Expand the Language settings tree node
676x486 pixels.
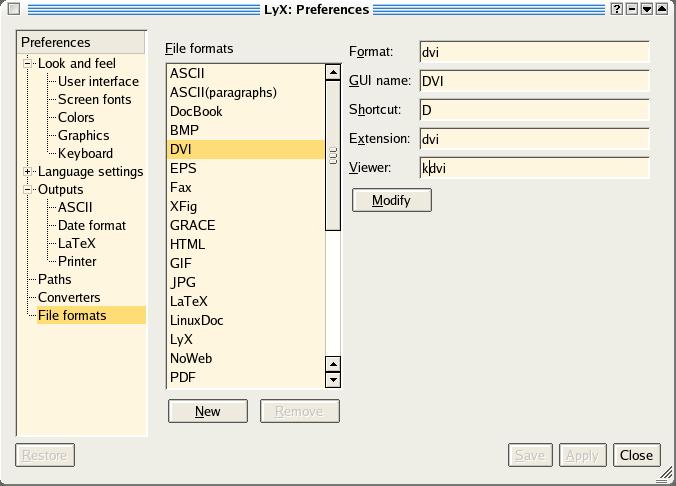point(29,171)
